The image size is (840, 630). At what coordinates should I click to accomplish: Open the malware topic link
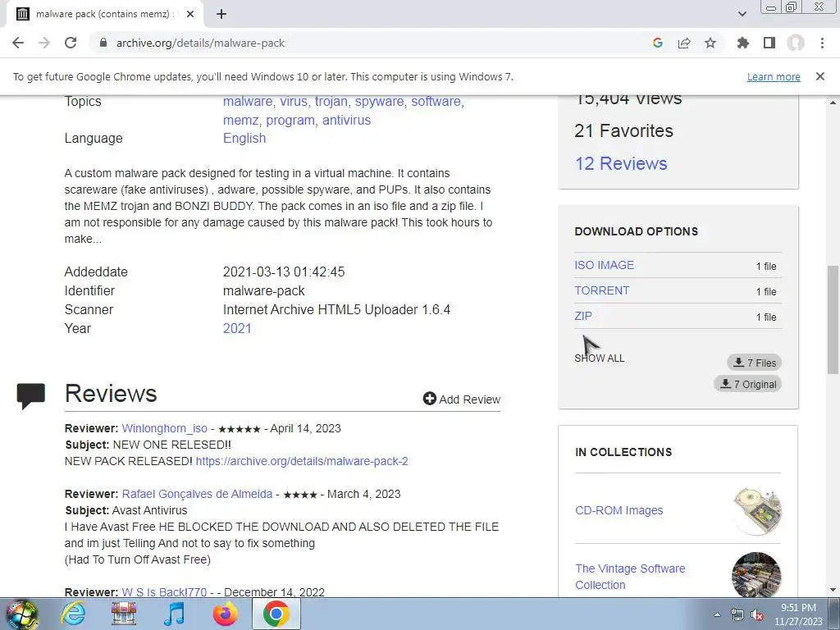248,101
